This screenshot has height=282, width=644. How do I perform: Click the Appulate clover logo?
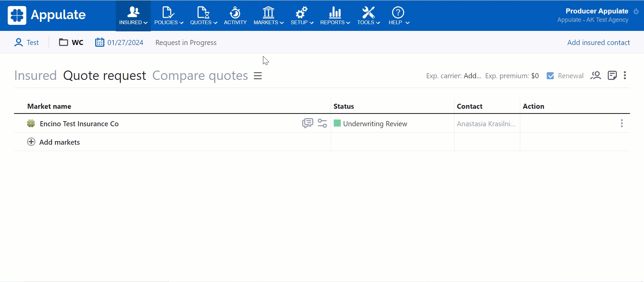17,15
